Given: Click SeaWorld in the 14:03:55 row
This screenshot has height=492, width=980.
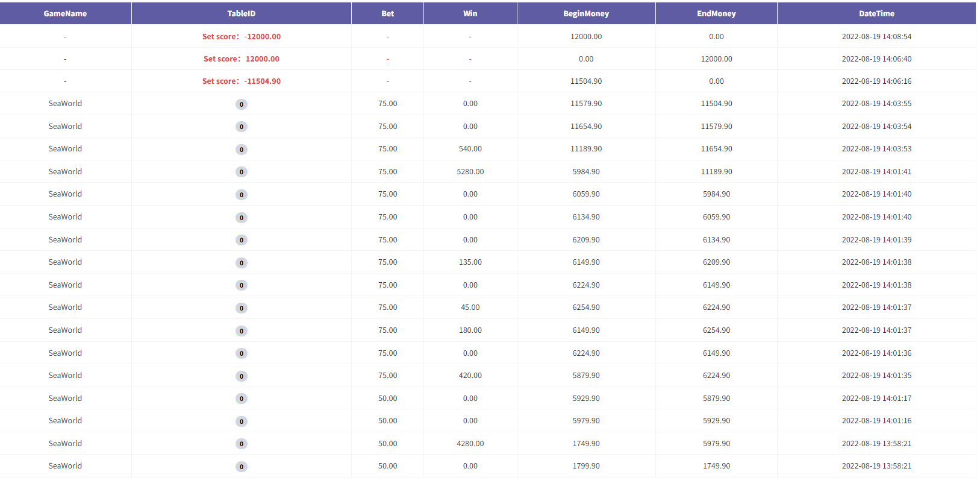Looking at the screenshot, I should [x=65, y=103].
